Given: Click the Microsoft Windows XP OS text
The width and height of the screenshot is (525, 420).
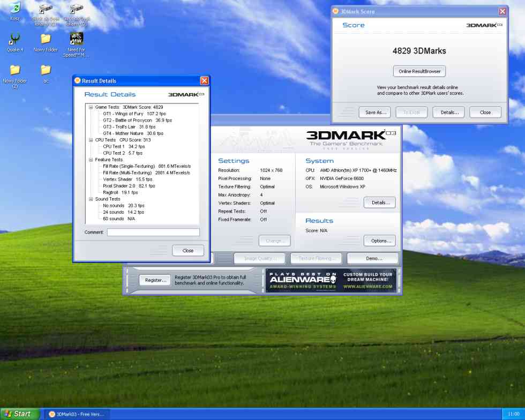Looking at the screenshot, I should [342, 186].
